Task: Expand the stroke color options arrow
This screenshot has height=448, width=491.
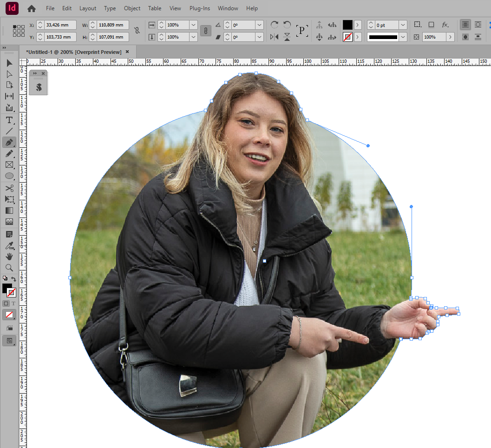Action: tap(358, 37)
